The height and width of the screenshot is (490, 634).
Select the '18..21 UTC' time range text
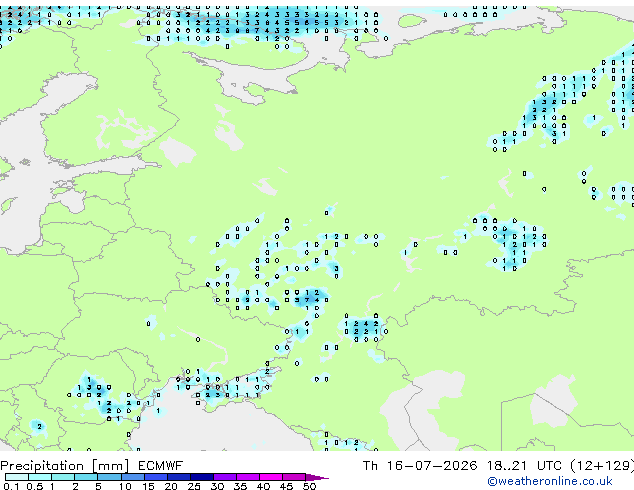pos(524,466)
